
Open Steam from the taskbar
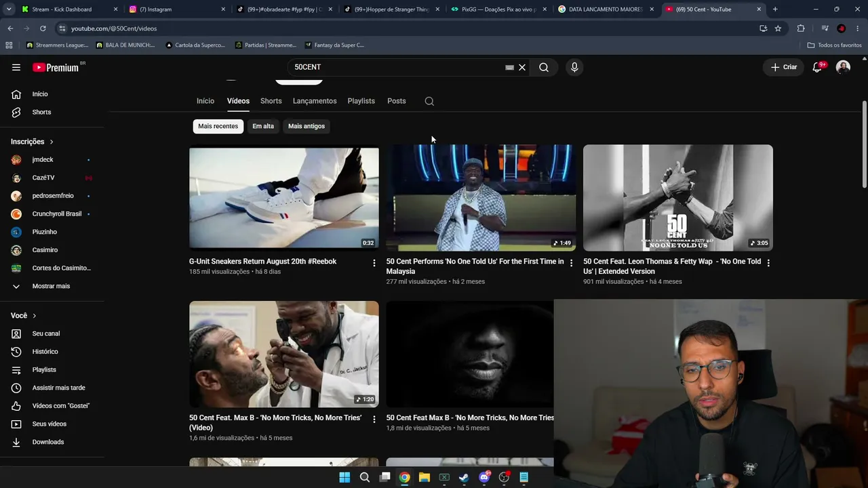[464, 477]
